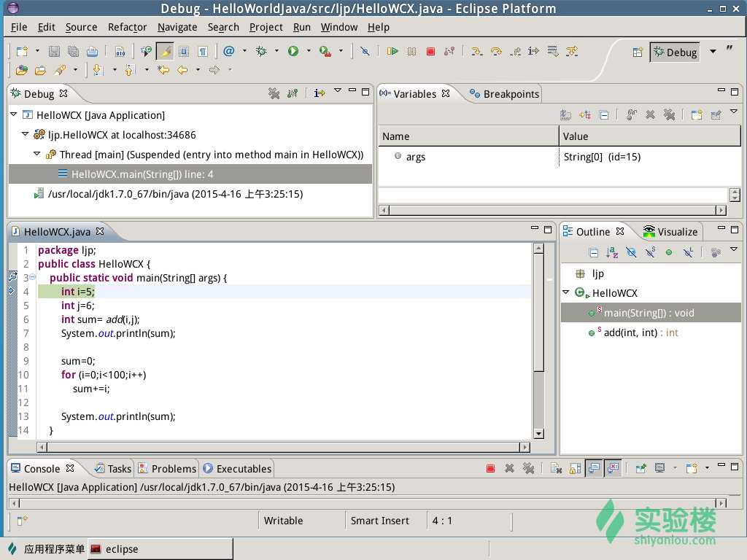Click the Drop to Frame icon

coord(553,52)
